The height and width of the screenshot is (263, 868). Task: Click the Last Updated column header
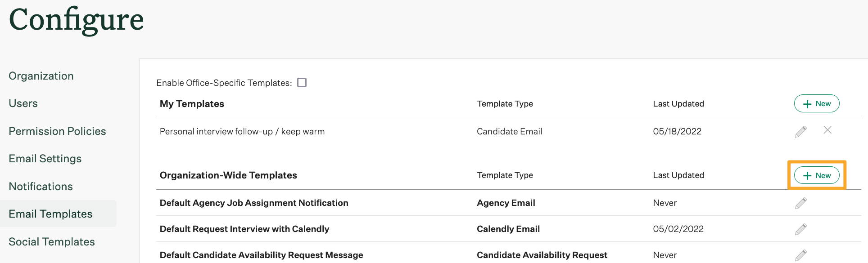(x=678, y=103)
